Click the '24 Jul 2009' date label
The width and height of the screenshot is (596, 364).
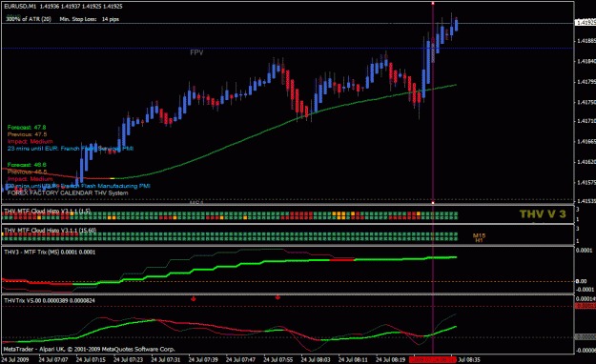pyautogui.click(x=15, y=359)
